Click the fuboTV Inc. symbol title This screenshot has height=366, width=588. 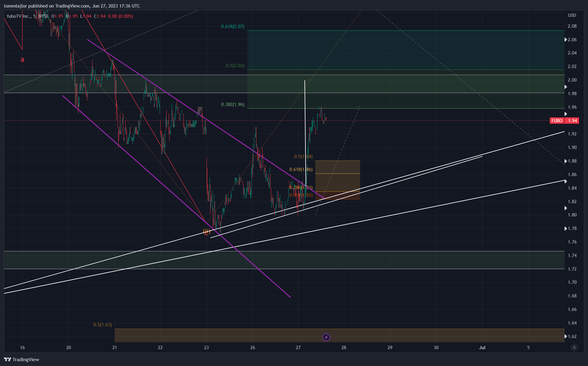[19, 16]
